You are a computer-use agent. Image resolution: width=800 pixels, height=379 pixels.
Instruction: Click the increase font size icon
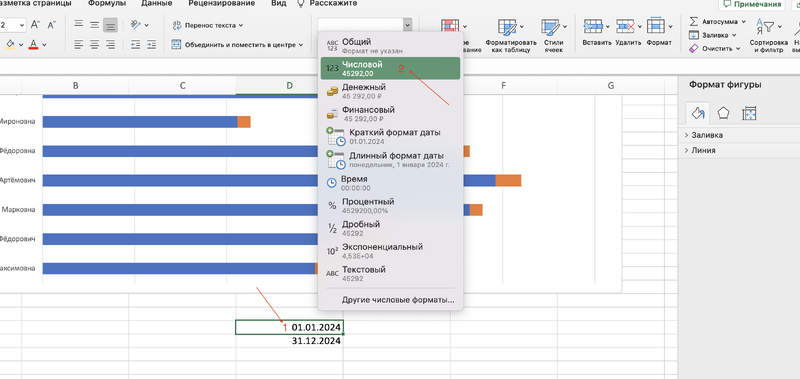click(x=35, y=24)
